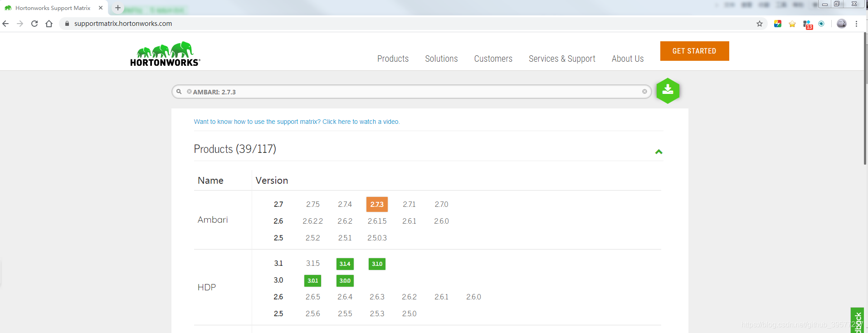Screen dimensions: 868x333
Task: Select Ambari version 2.7.4
Action: (x=345, y=204)
